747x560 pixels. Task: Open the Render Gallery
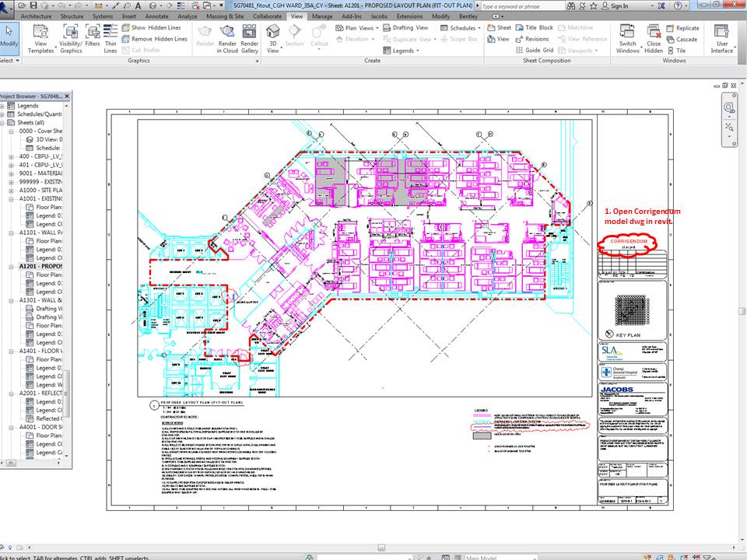[x=250, y=39]
